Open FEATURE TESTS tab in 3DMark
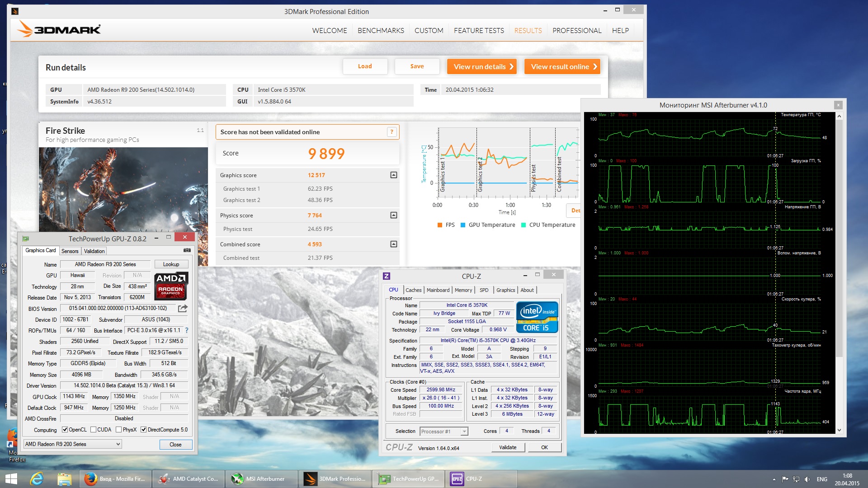 (479, 30)
